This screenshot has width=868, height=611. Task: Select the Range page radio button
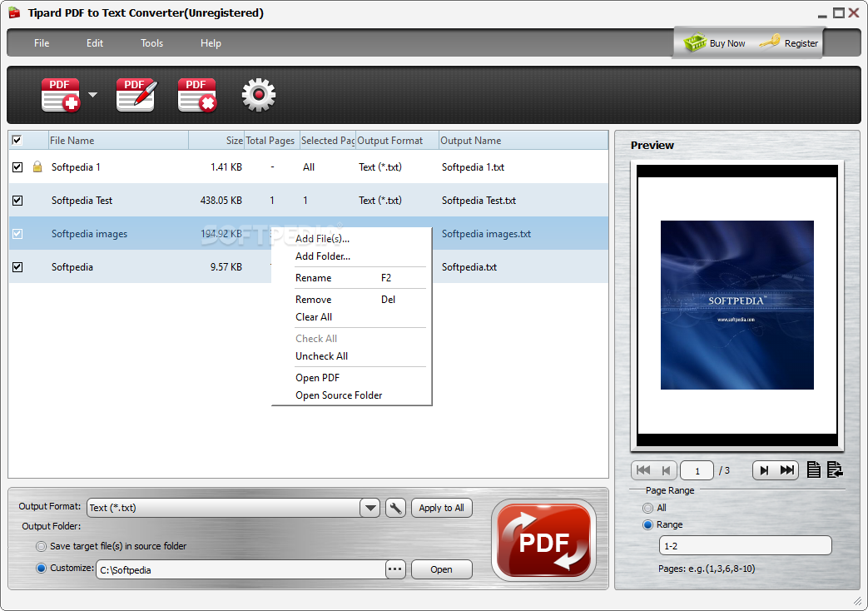pyautogui.click(x=647, y=524)
